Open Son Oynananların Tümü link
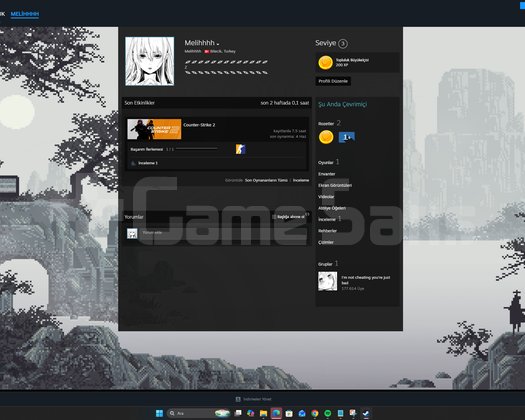525x420 pixels. point(266,180)
